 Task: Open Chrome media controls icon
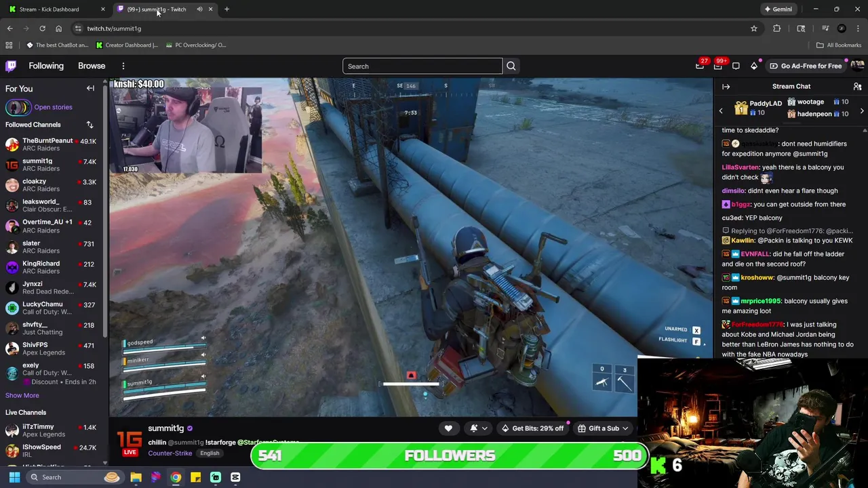pos(825,28)
